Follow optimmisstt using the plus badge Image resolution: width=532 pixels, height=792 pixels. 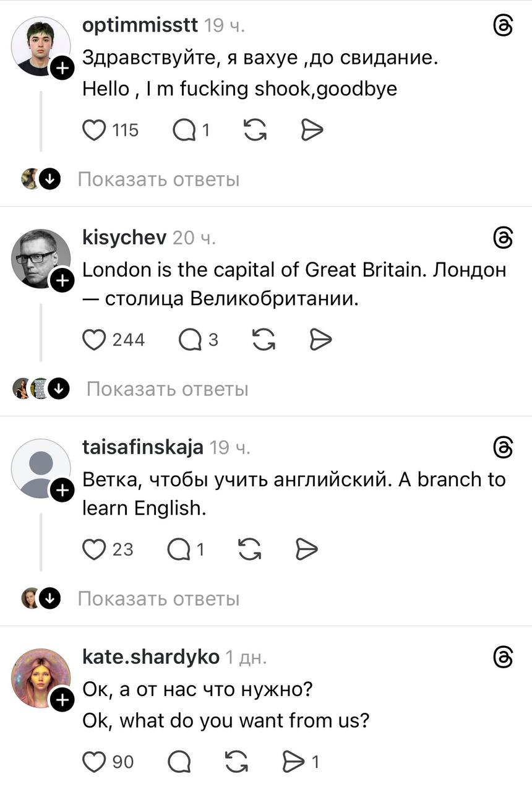coord(62,70)
